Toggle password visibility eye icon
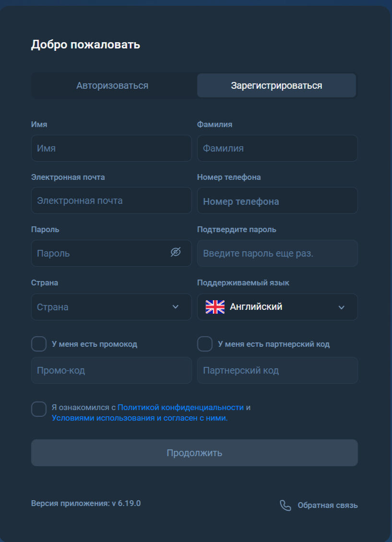Screen dimensions: 392x542 pyautogui.click(x=176, y=252)
